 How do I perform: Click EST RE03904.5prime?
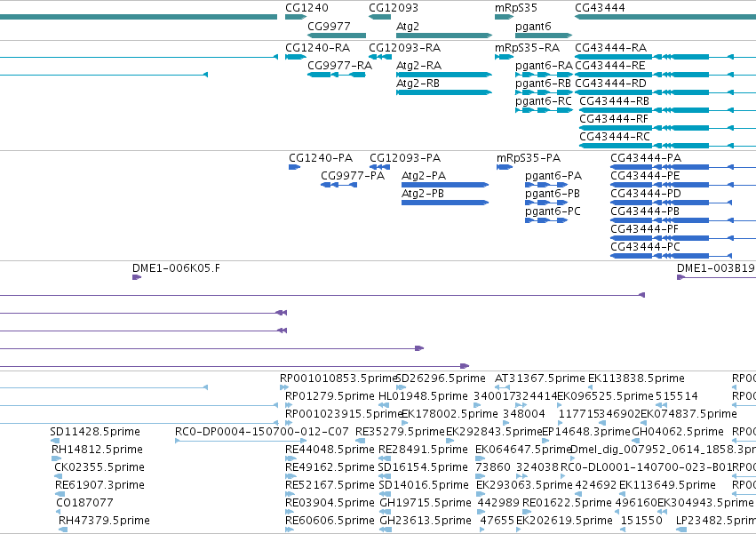pos(330,504)
